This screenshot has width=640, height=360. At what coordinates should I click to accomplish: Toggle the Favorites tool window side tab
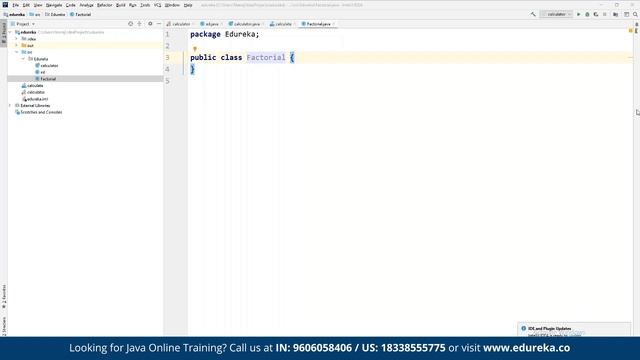click(x=4, y=297)
